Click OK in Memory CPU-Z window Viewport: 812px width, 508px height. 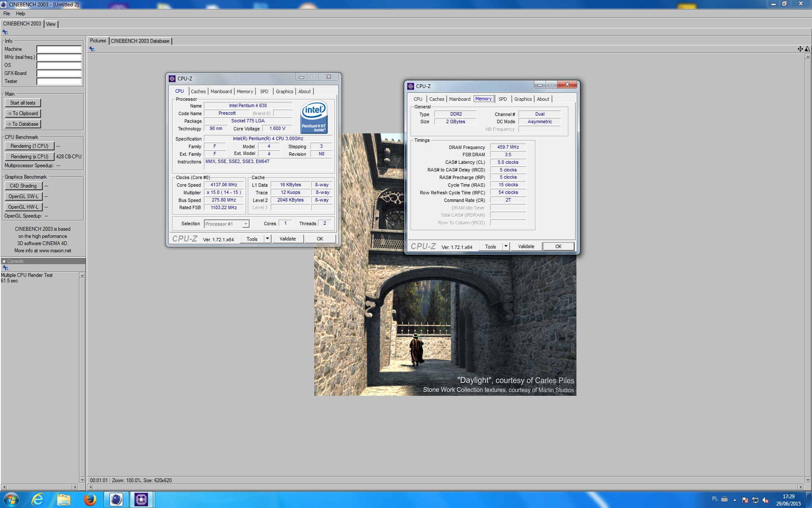pos(558,246)
